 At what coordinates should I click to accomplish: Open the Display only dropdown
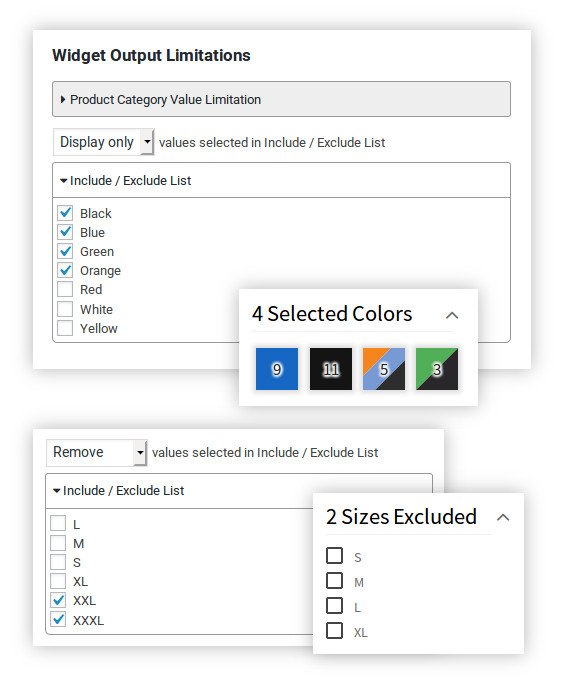click(x=103, y=142)
